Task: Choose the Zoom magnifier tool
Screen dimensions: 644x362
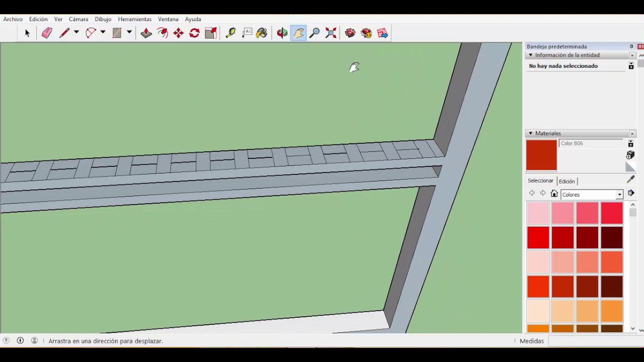Action: (314, 33)
